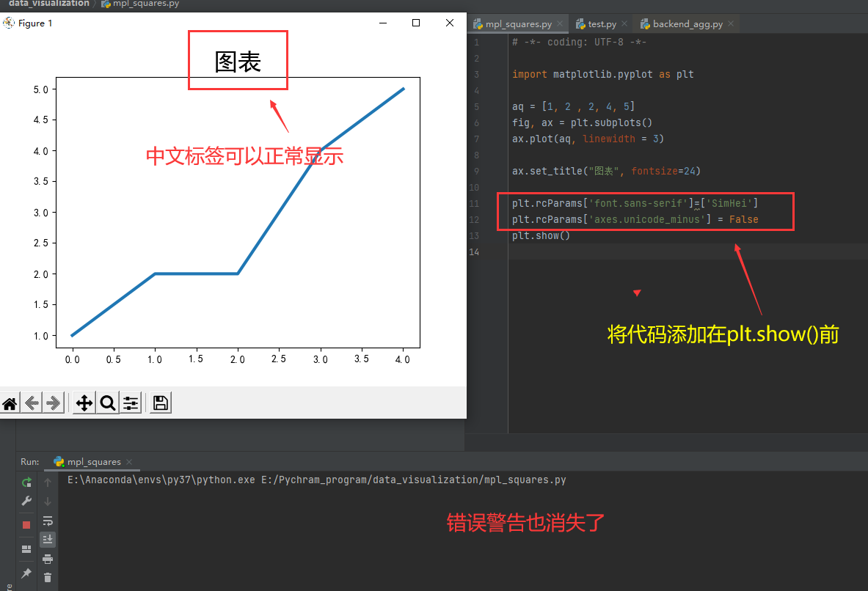
Task: Click the plotted line chart canvas
Action: [x=235, y=213]
